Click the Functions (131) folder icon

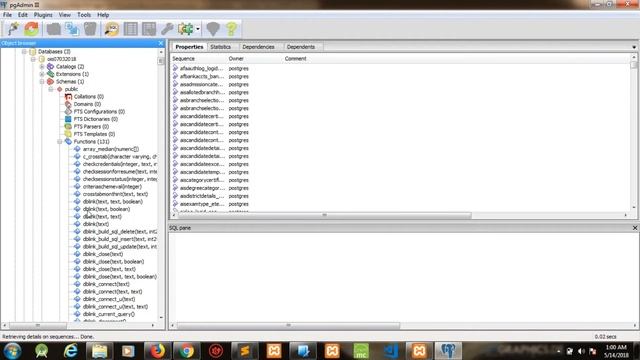(68, 142)
